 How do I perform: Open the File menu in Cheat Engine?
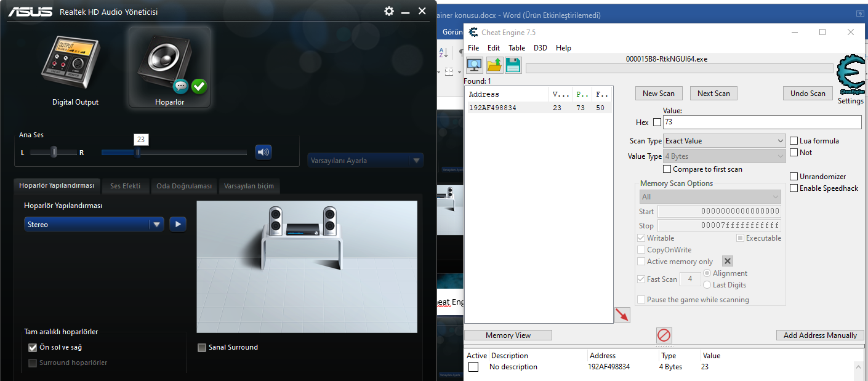click(x=473, y=48)
